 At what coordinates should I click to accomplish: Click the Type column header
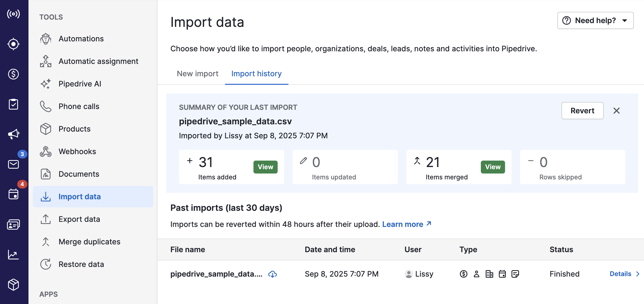tap(468, 249)
